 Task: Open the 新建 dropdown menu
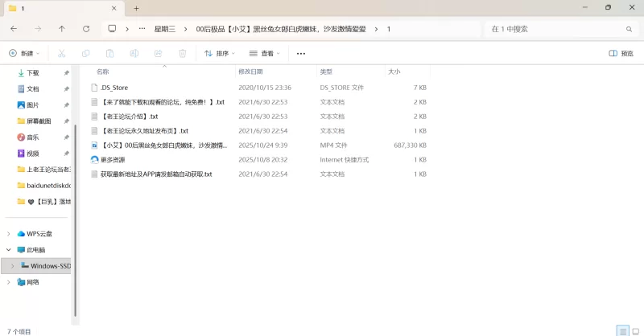(24, 53)
